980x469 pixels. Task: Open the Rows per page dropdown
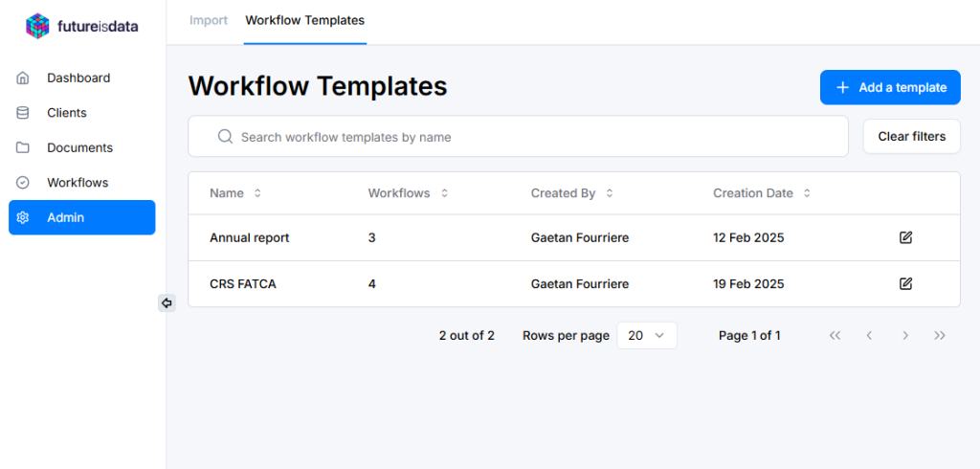[x=647, y=335]
